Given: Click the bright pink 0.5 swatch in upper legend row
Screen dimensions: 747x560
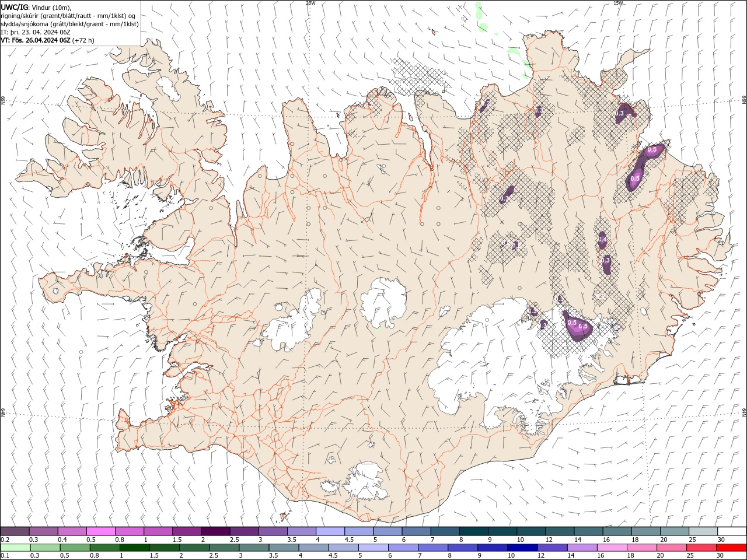Looking at the screenshot, I should coord(100,531).
